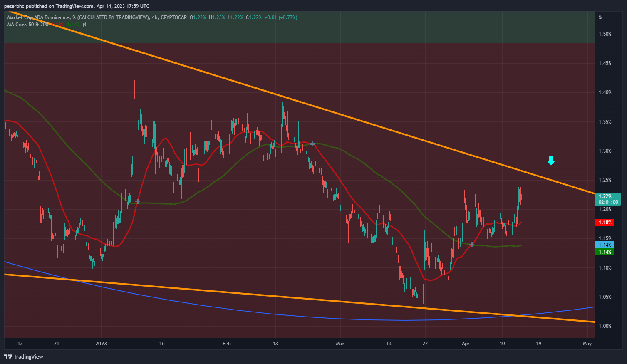Screen dimensions: 627x364
Task: Click the 1.40% price axis label
Action: click(x=605, y=92)
